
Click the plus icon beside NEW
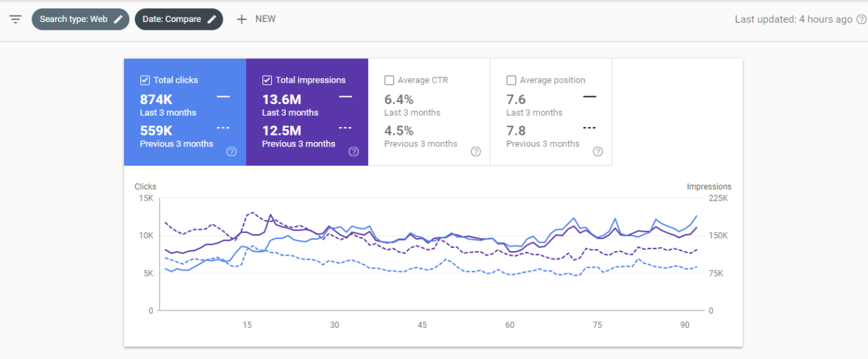242,19
